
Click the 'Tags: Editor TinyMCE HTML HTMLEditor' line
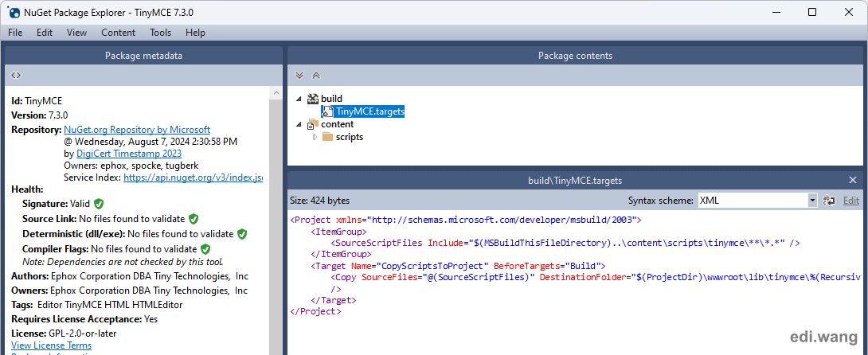coord(97,305)
